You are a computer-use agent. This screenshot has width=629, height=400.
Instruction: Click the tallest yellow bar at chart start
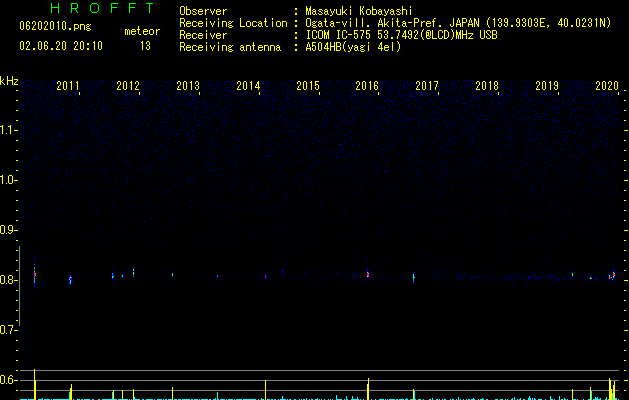(34, 384)
